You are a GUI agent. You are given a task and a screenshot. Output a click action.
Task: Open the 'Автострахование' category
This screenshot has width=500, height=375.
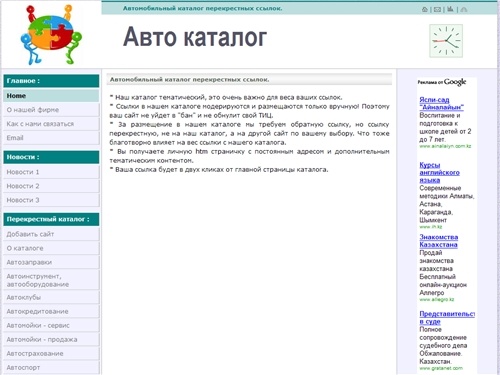[x=51, y=353]
